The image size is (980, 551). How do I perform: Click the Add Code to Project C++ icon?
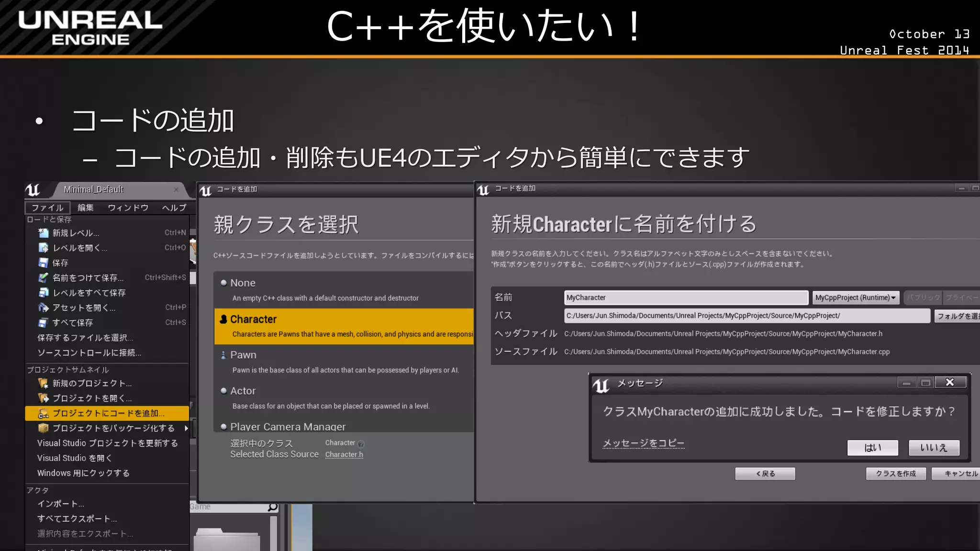coord(44,413)
